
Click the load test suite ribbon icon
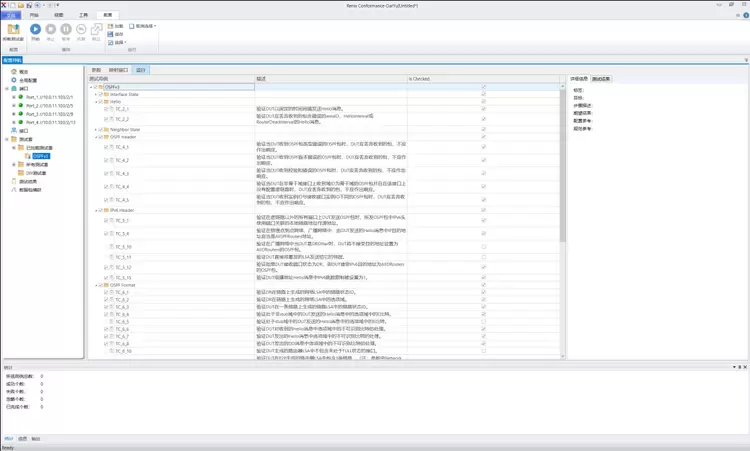click(x=13, y=31)
